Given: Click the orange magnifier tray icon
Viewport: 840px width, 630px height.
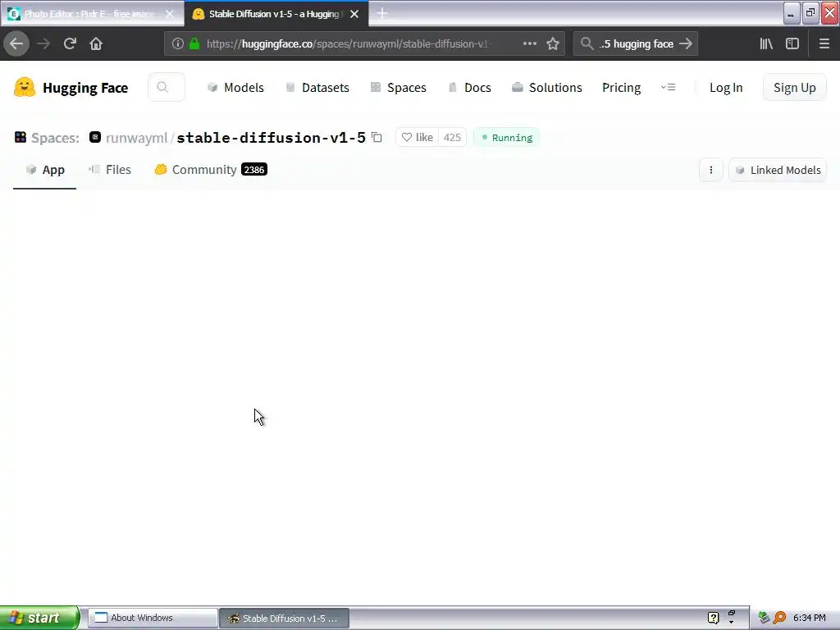Looking at the screenshot, I should click(x=779, y=618).
